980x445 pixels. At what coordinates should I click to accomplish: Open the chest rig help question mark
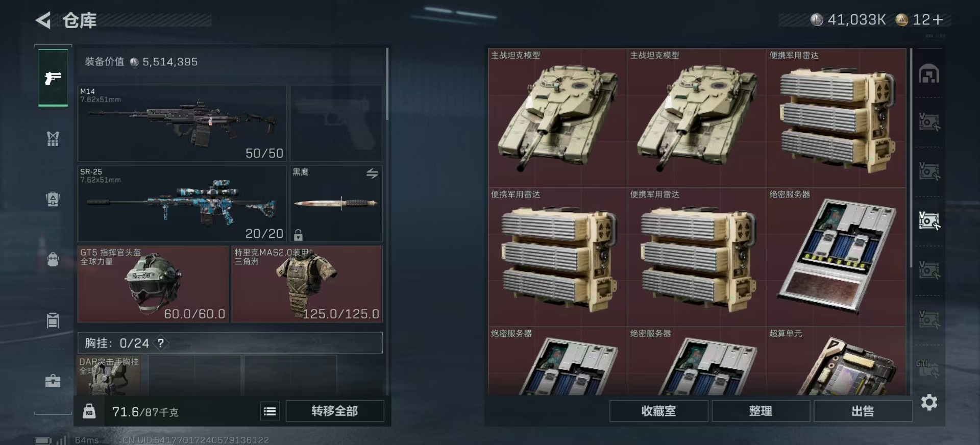[x=161, y=343]
